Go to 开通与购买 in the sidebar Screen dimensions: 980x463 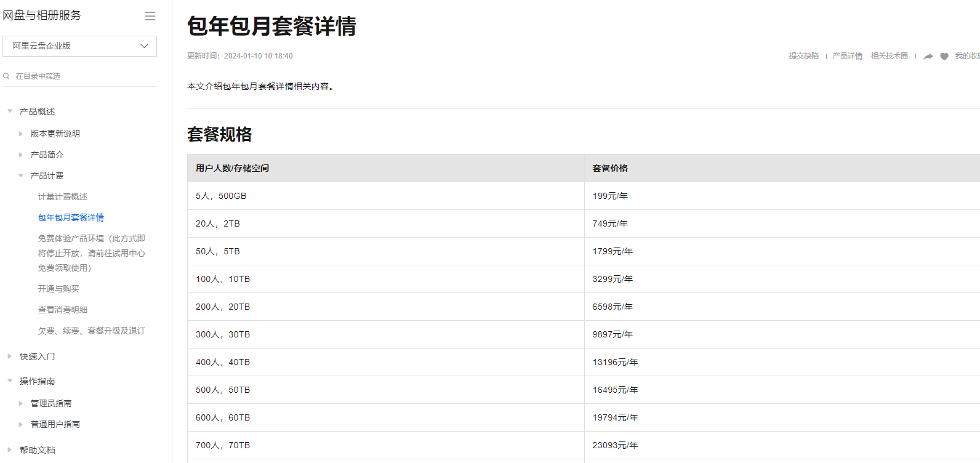pos(58,289)
